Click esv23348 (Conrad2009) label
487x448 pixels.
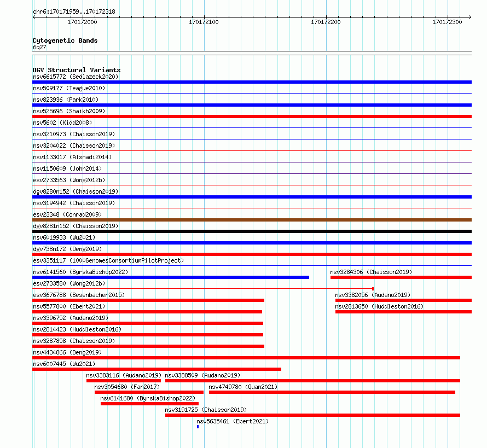[67, 214]
